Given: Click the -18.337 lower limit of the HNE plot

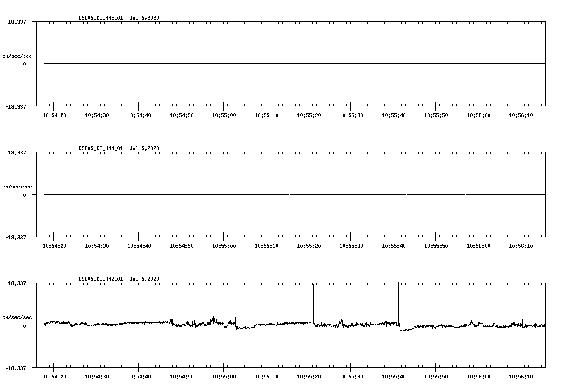Looking at the screenshot, I should click(x=16, y=107).
